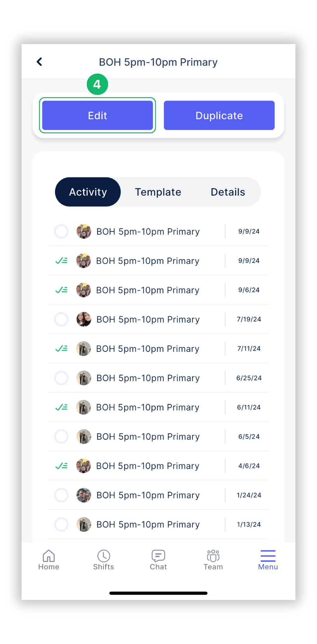The width and height of the screenshot is (317, 644).
Task: Tap the back chevron in the header
Action: click(x=39, y=62)
